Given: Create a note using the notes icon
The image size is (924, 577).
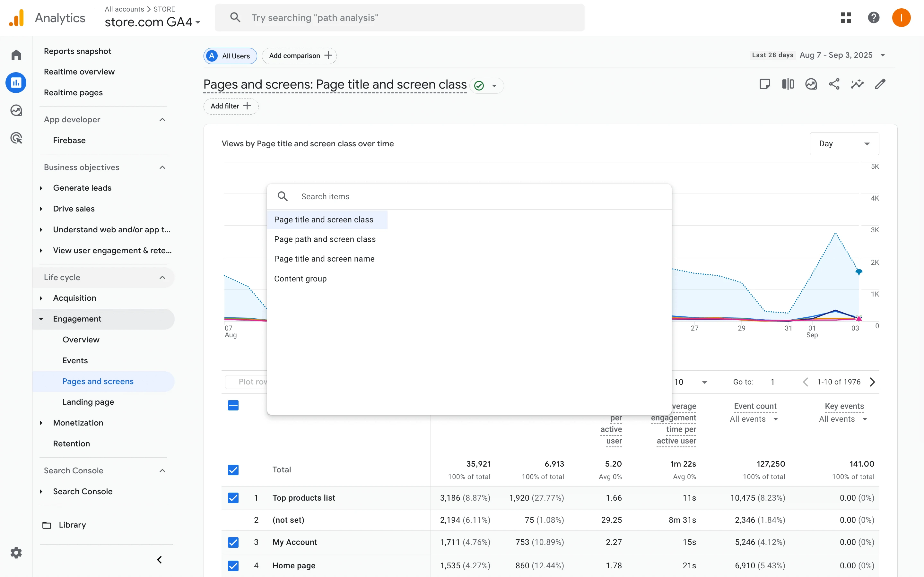Looking at the screenshot, I should (764, 83).
